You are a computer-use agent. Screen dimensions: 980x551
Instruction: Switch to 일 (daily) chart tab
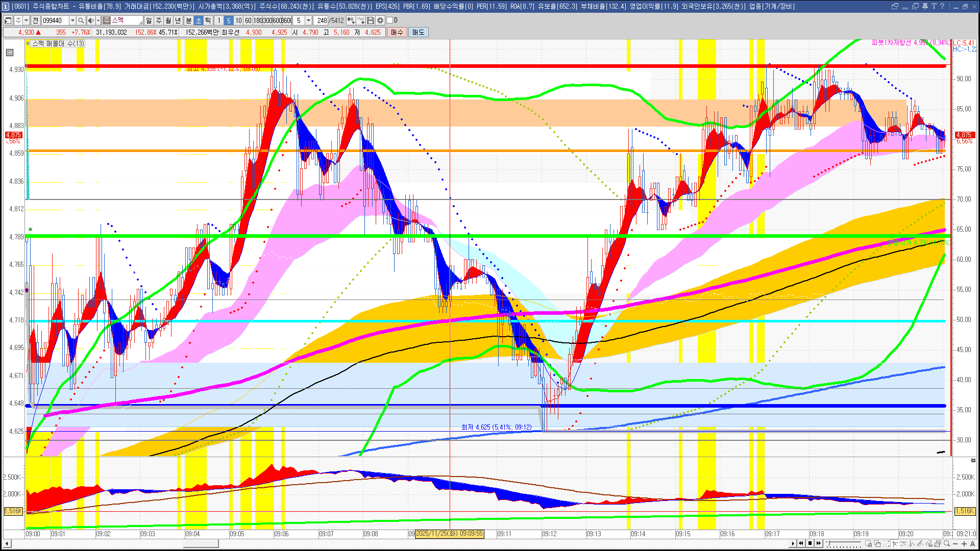coord(149,20)
